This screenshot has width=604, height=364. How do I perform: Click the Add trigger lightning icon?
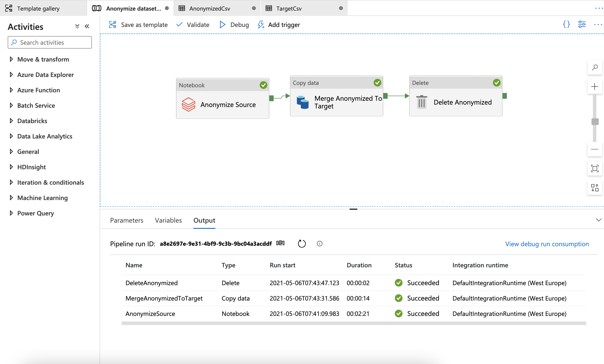[x=261, y=25]
